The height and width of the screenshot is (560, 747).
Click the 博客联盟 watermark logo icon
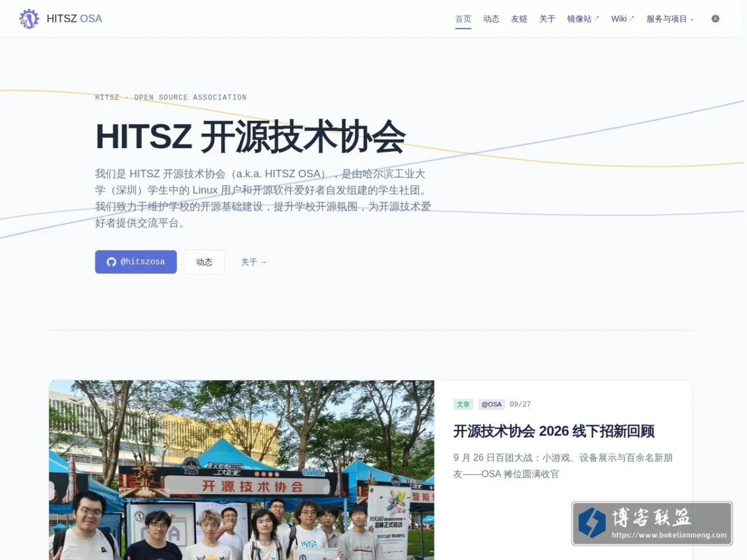[591, 523]
